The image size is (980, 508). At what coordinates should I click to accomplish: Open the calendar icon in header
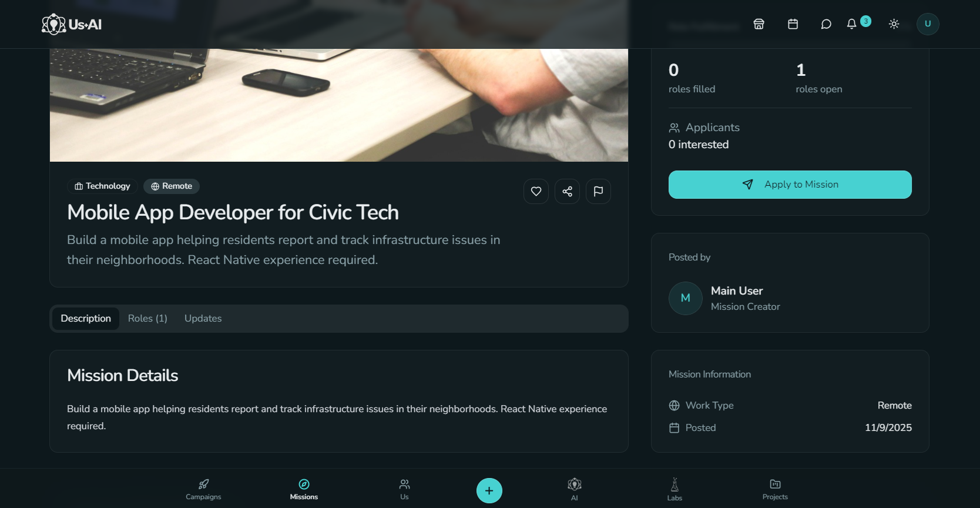coord(793,24)
